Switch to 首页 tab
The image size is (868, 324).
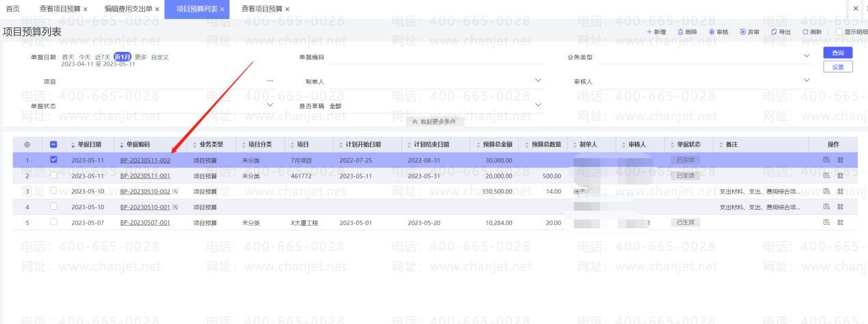[12, 9]
